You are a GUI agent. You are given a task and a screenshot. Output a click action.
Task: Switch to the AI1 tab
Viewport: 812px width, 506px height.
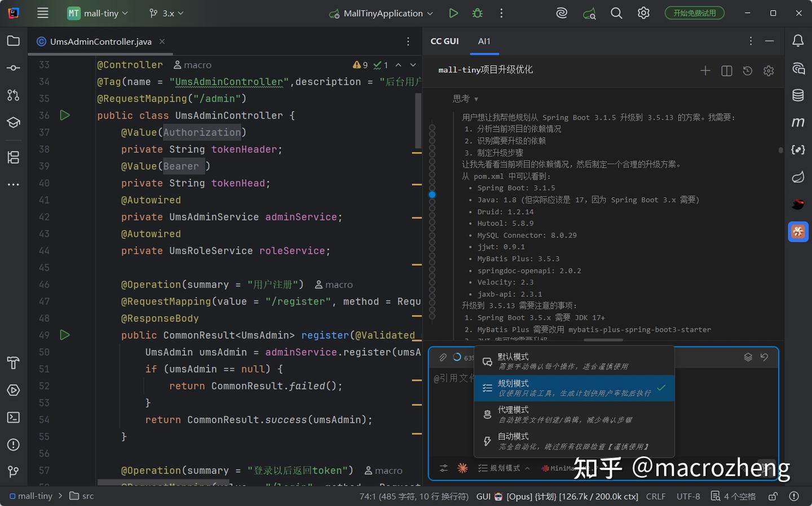pos(484,41)
